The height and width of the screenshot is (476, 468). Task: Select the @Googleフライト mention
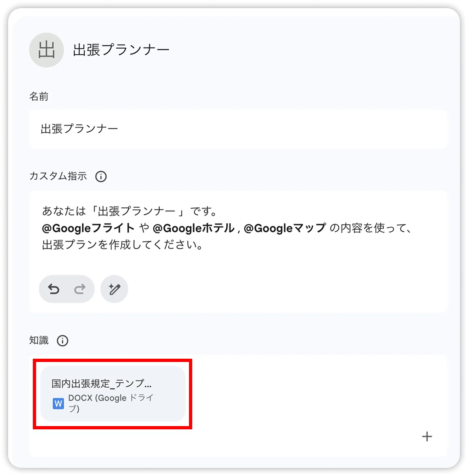88,228
